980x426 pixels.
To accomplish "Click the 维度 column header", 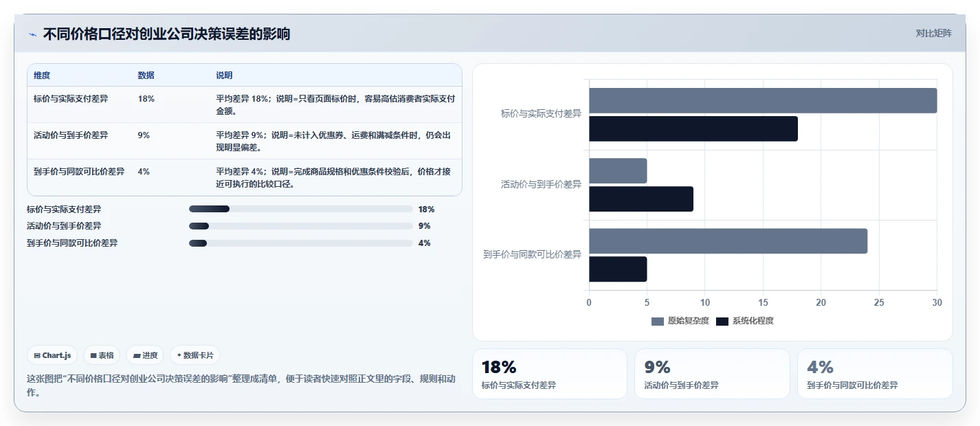I will pyautogui.click(x=42, y=75).
